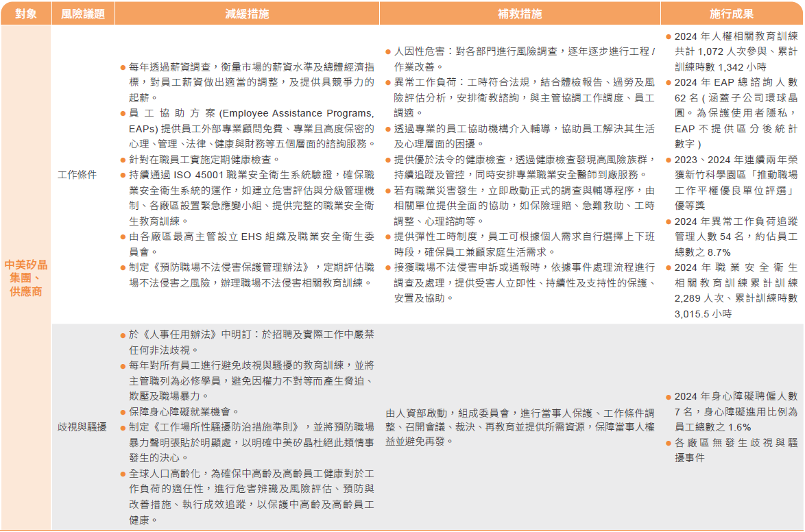Screen dimensions: 805x532
Task: Select the 各廠區無發生歧視與騷擾事件 result
Action: tap(732, 450)
